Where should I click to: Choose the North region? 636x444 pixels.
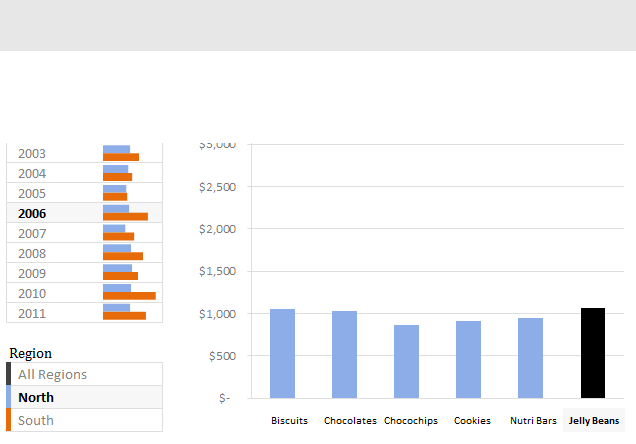click(x=36, y=397)
